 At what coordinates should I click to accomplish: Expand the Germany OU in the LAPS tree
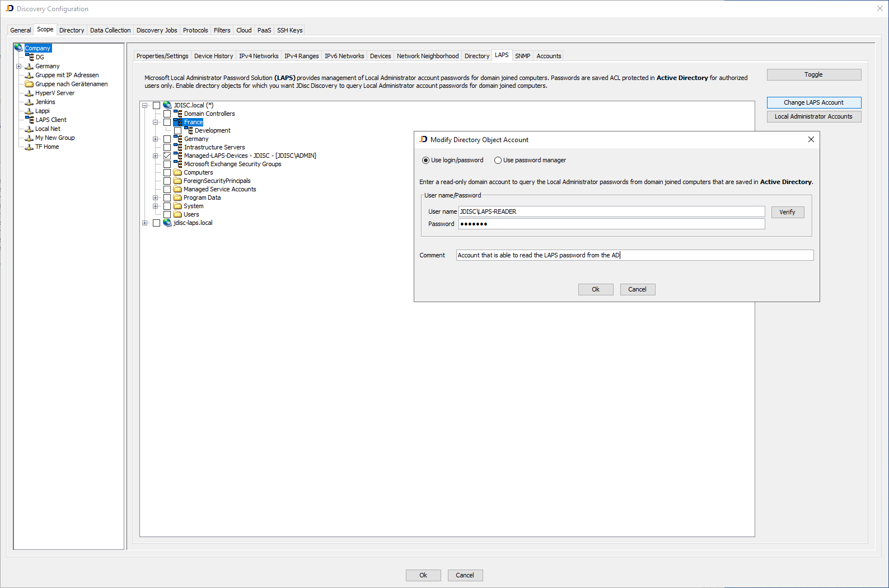pyautogui.click(x=156, y=139)
